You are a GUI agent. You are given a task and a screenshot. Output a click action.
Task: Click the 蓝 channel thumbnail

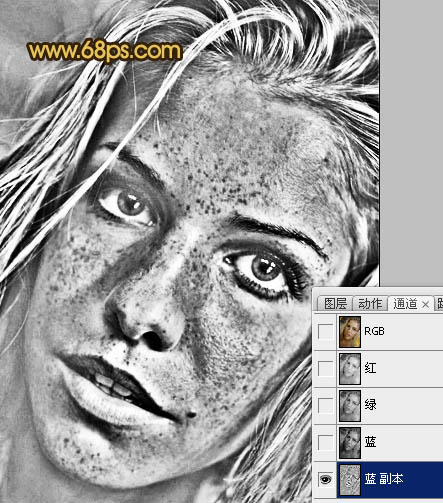350,443
